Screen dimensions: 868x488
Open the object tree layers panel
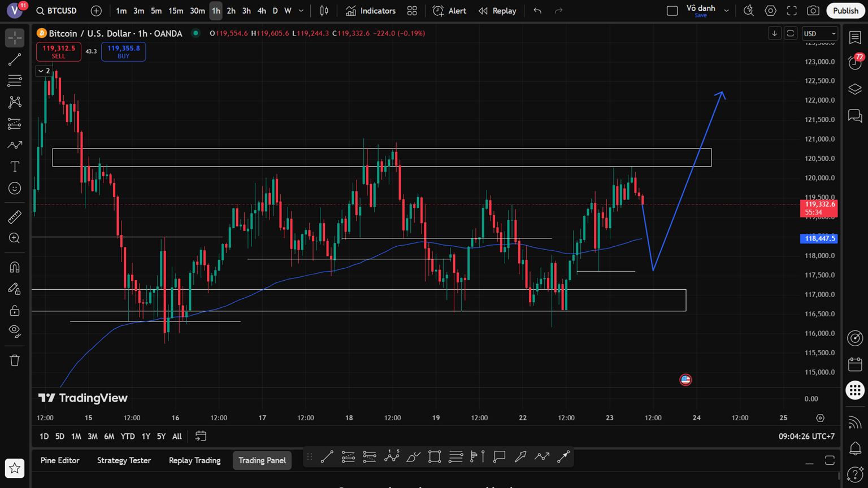point(855,89)
